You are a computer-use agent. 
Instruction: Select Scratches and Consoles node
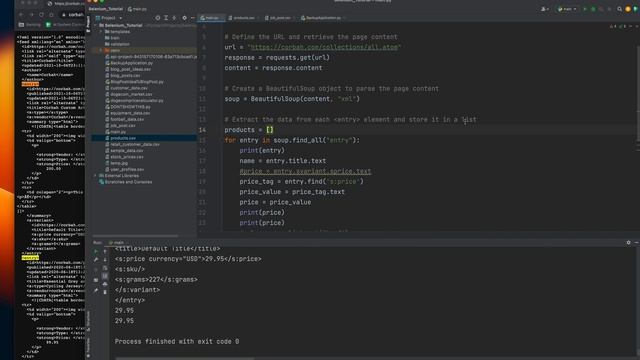[126, 182]
